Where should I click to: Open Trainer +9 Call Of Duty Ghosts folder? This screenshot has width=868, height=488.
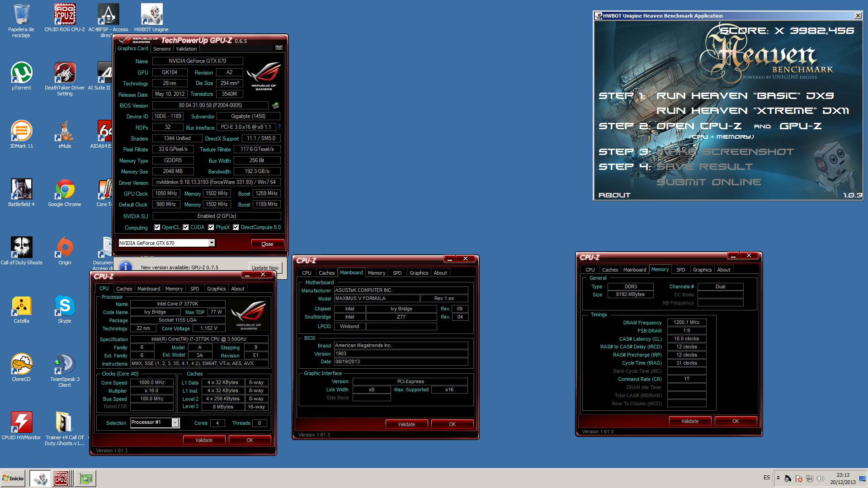[65, 428]
